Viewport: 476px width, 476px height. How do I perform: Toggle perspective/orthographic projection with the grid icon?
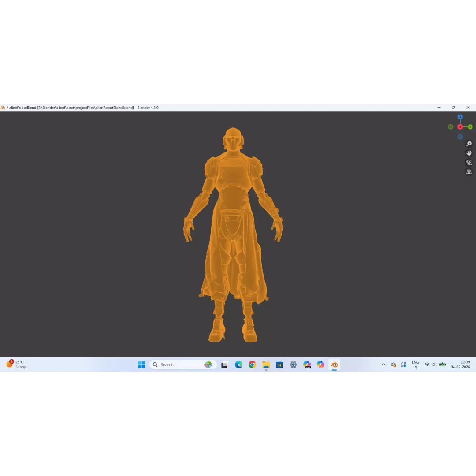coord(469,171)
